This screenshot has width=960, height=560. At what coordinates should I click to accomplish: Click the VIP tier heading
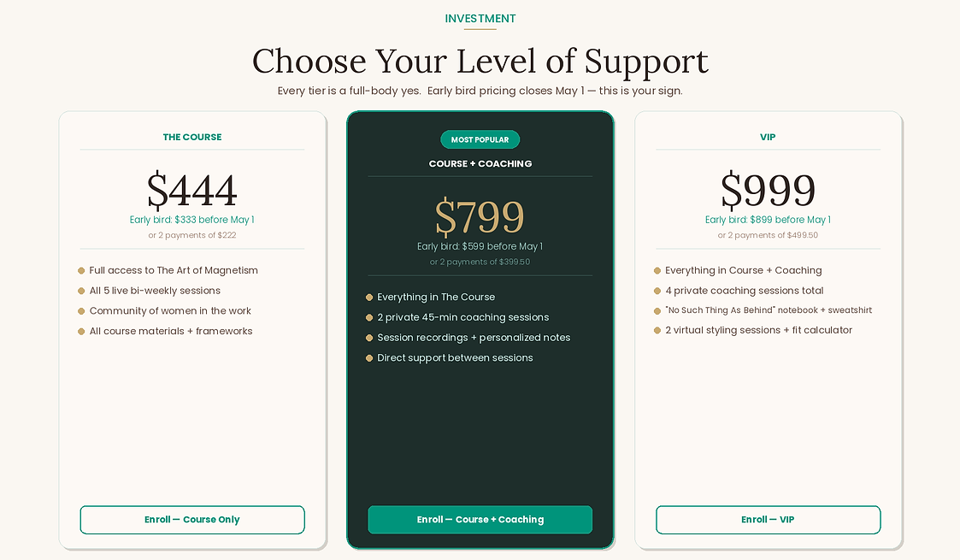(768, 137)
